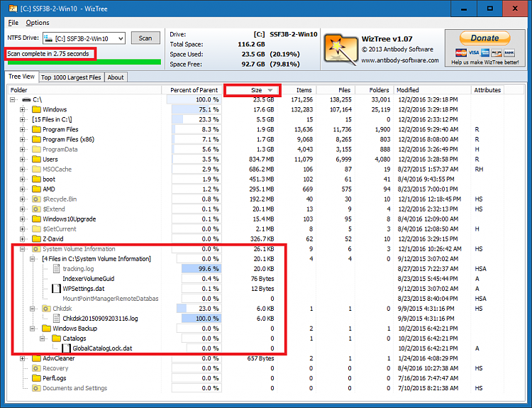This screenshot has height=408, width=532.
Task: Click the Z-David folder icon
Action: coord(36,239)
